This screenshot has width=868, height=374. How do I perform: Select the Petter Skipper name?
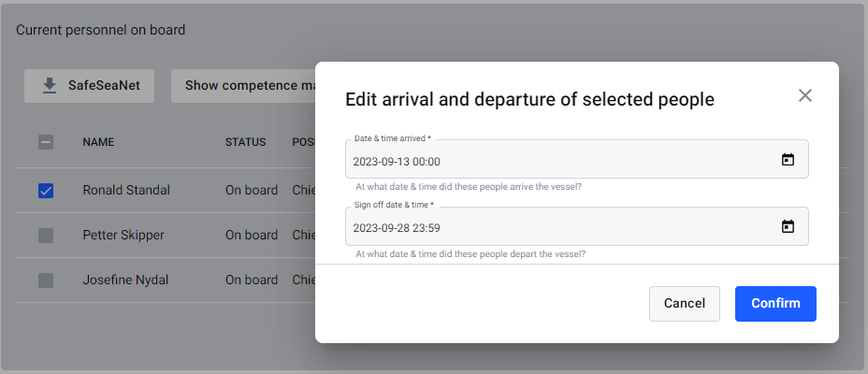123,235
